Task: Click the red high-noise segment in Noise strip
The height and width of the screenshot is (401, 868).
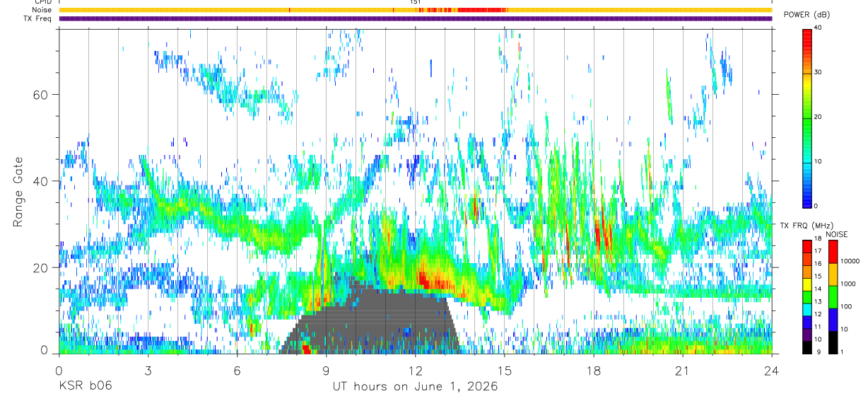Action: coord(483,10)
